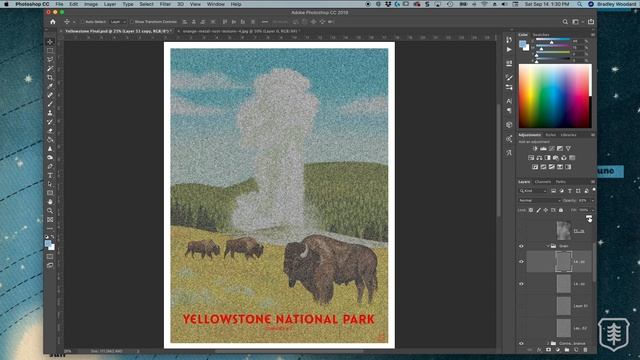Screen dimensions: 640x360
Task: Add a layer mask from Layers footer
Action: pyautogui.click(x=548, y=350)
